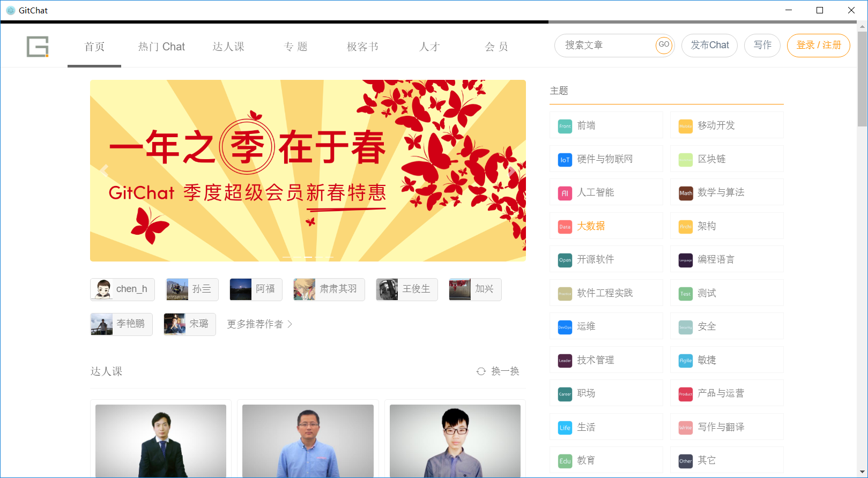Viewport: 868px width, 478px height.
Task: Click the Practice icon for 软件工程实践
Action: [565, 294]
